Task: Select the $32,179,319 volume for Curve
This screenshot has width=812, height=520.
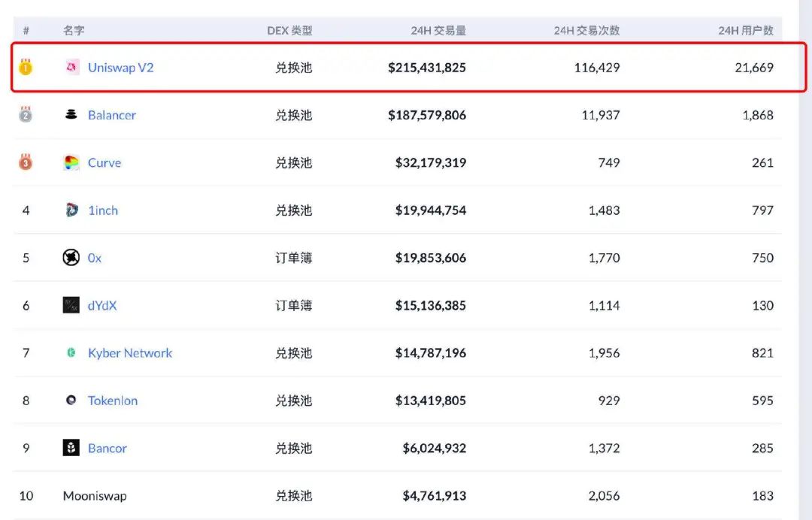Action: tap(431, 162)
